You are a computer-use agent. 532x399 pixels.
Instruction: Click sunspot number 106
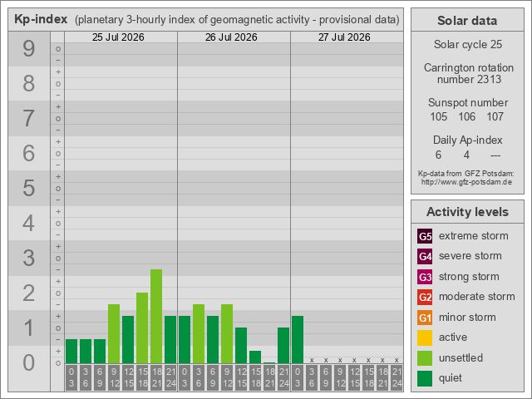click(x=467, y=116)
